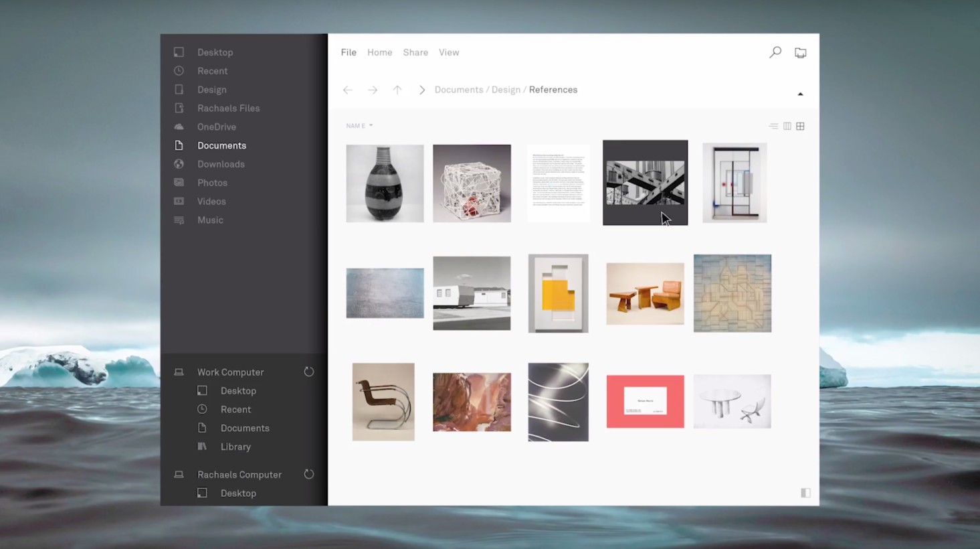Collapse the navigation bar with the up chevron
This screenshot has width=980, height=549.
click(x=800, y=94)
